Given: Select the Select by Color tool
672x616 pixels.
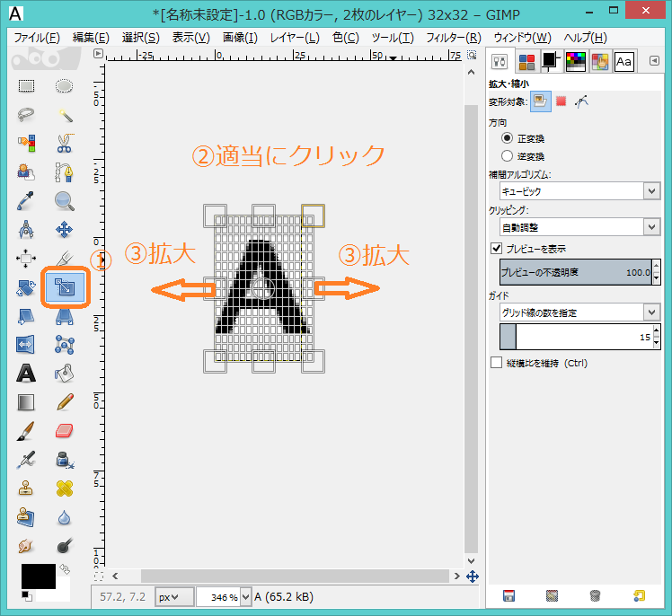Looking at the screenshot, I should [x=26, y=144].
